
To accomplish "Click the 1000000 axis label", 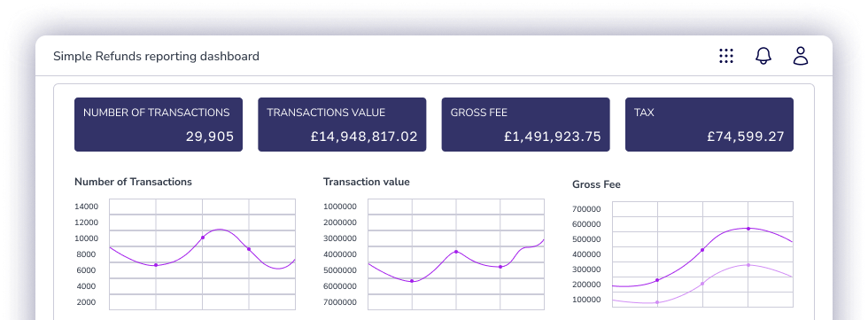I will coord(340,207).
